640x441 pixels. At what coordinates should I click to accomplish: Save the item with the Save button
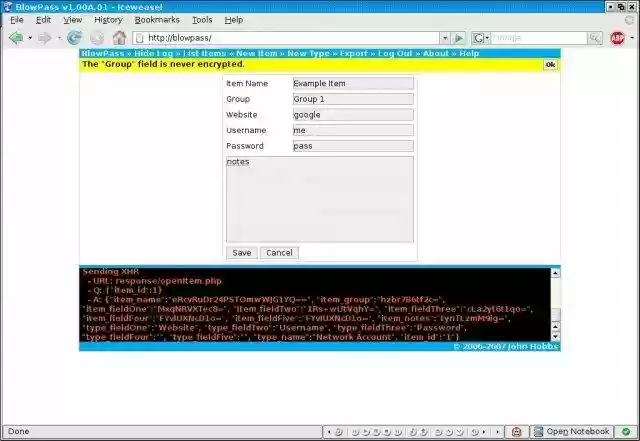click(242, 253)
